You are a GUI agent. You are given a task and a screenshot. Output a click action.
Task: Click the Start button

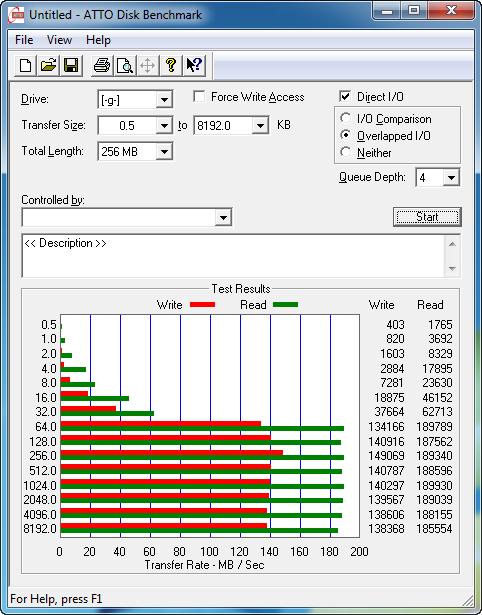click(427, 217)
